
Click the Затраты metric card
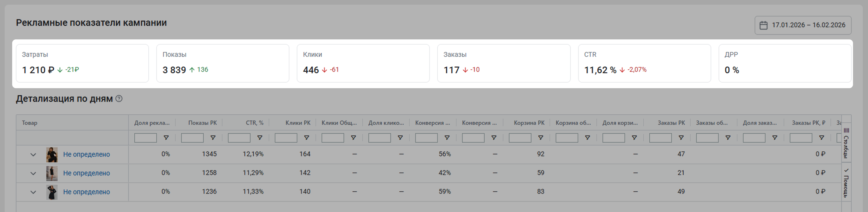click(82, 63)
